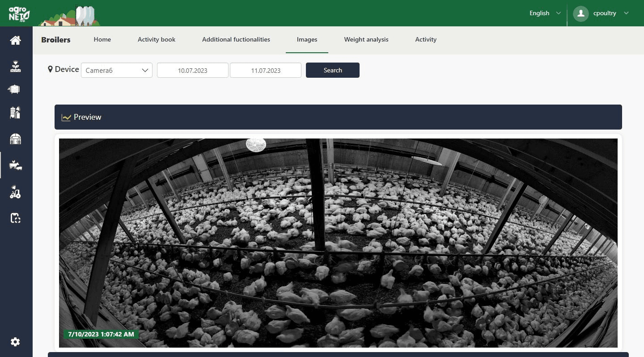
Task: Click the start date field 10.07.2023
Action: pos(192,70)
